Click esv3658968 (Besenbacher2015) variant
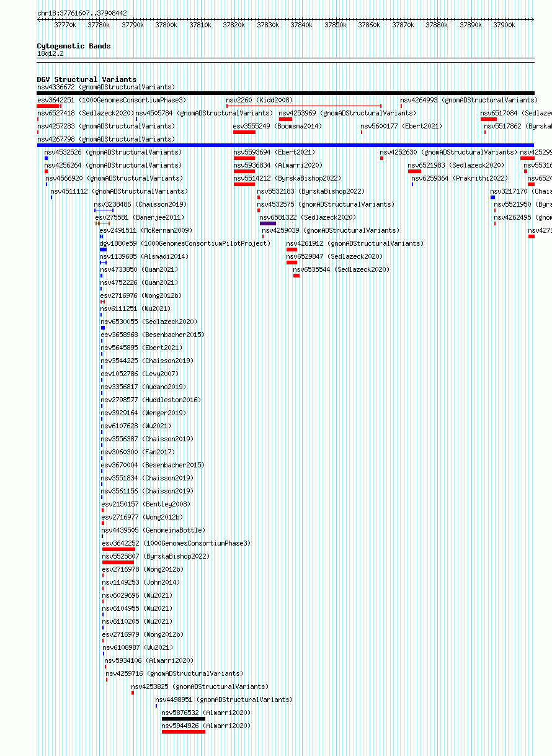 (153, 335)
